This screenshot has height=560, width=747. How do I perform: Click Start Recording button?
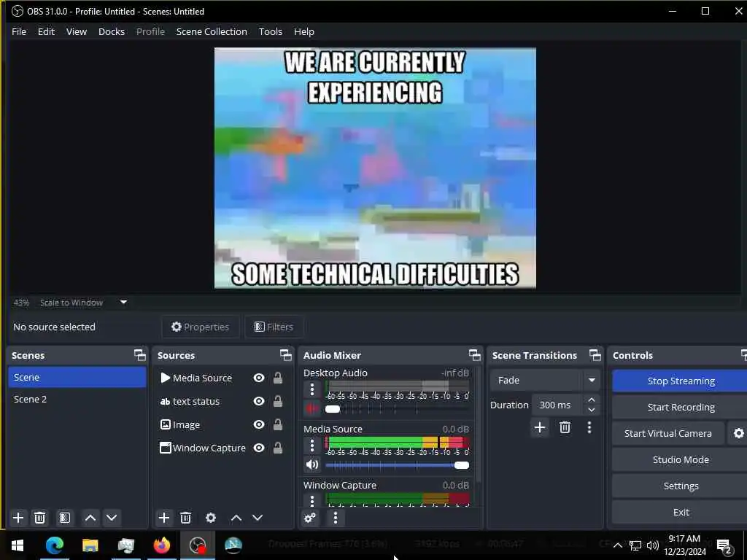point(681,407)
